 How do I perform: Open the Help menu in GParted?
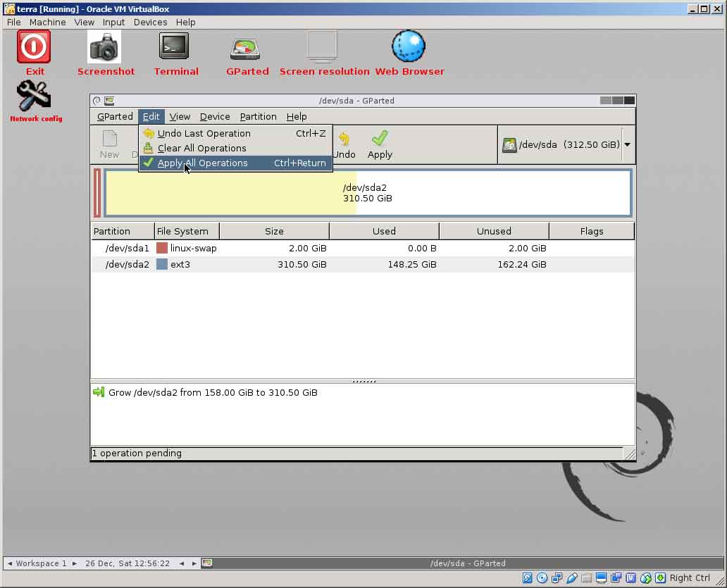(x=297, y=117)
